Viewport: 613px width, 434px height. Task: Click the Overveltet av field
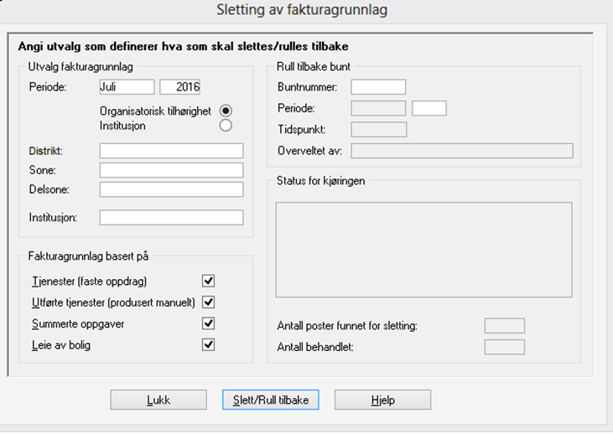coord(462,151)
